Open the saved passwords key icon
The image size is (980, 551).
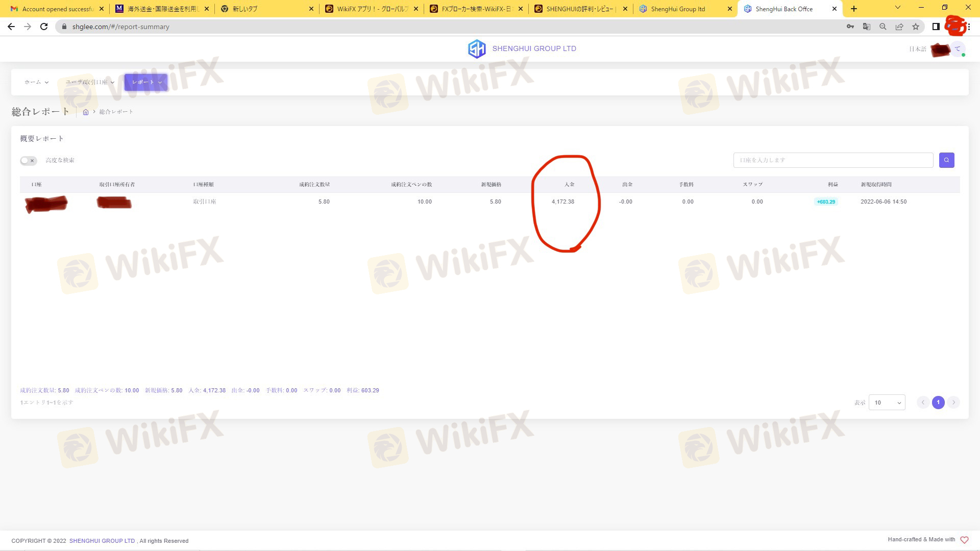click(850, 27)
